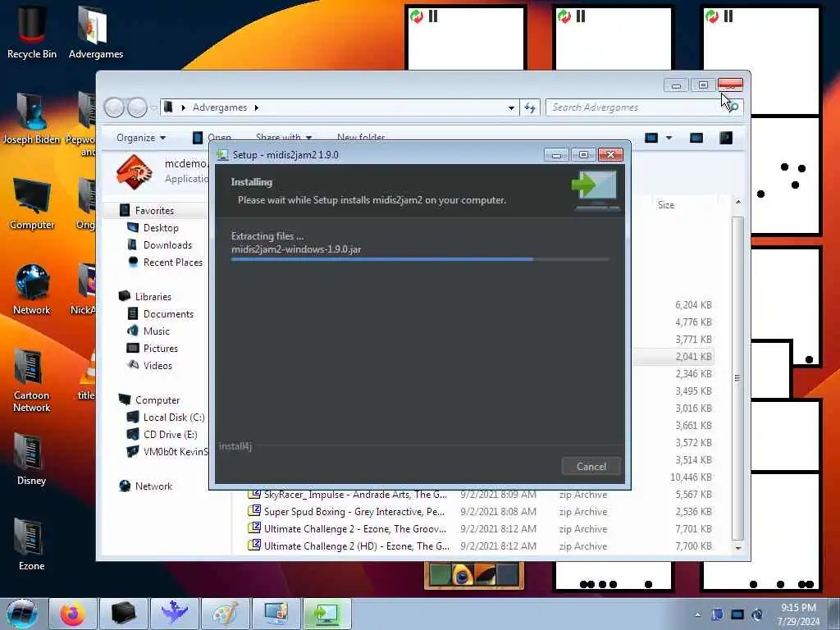
Task: Click the painting thumbnail above taskbar
Action: point(473,575)
